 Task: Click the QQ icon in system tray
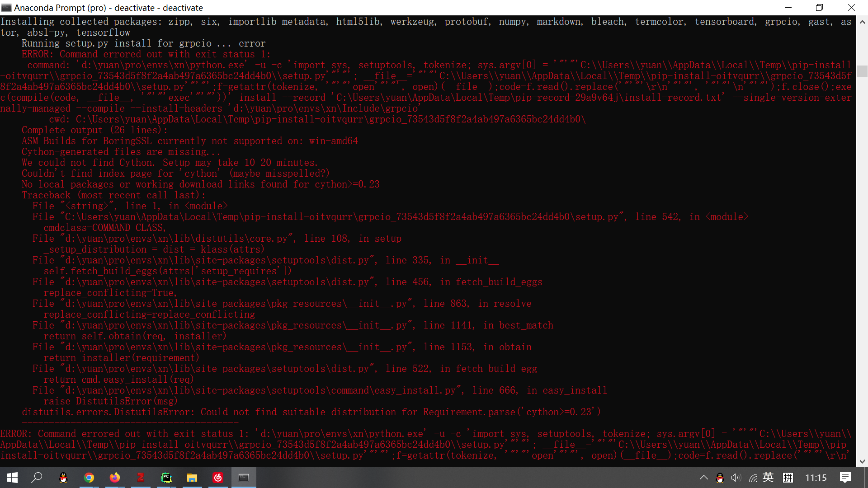click(720, 478)
